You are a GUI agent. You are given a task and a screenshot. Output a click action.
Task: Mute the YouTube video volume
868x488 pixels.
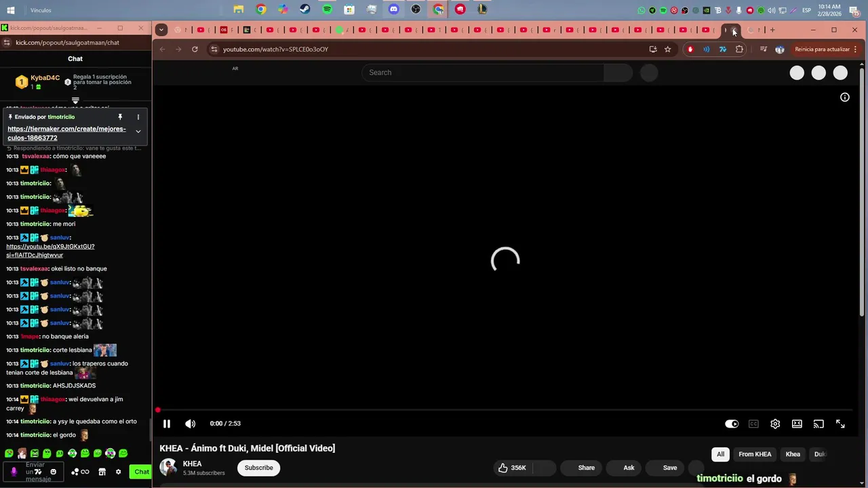point(191,424)
